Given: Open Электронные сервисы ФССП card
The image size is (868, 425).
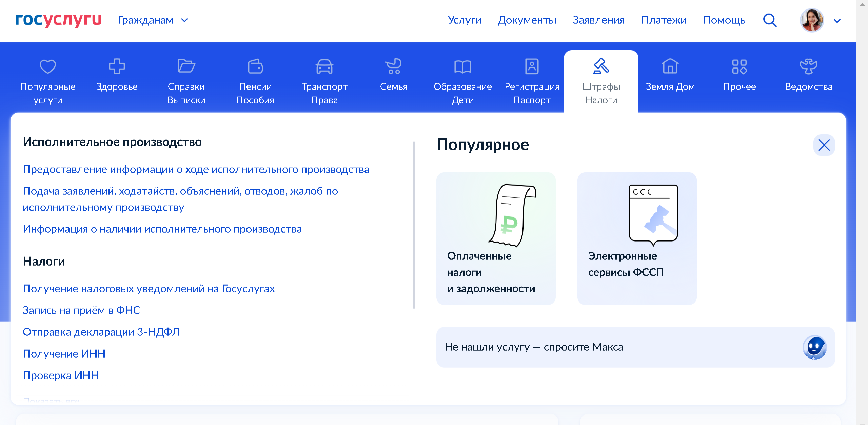Looking at the screenshot, I should (x=636, y=238).
